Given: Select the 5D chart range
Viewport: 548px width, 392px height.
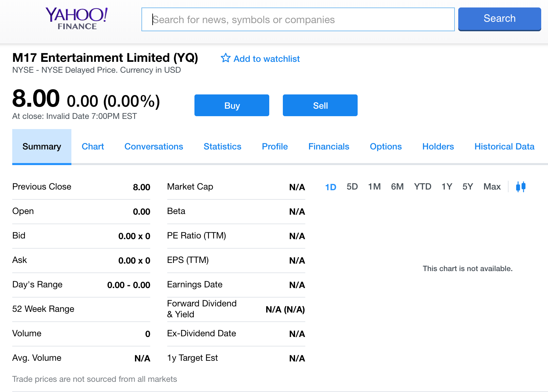Looking at the screenshot, I should tap(352, 186).
